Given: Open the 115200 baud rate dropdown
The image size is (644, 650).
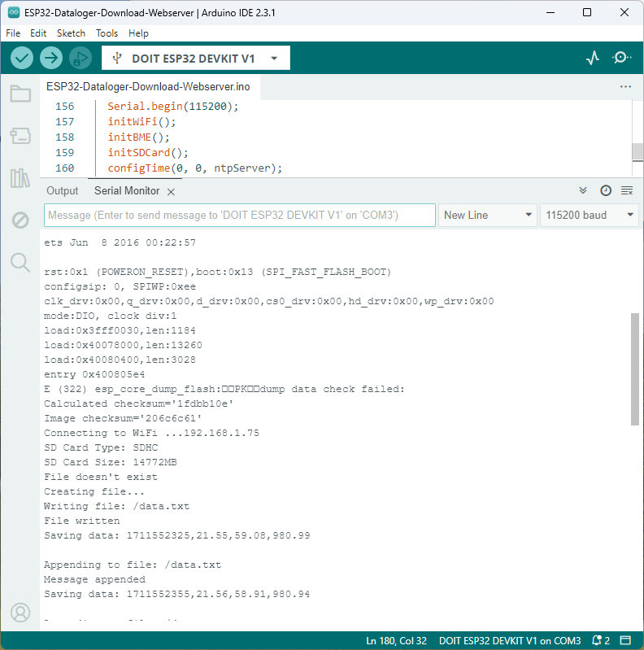Looking at the screenshot, I should (589, 215).
